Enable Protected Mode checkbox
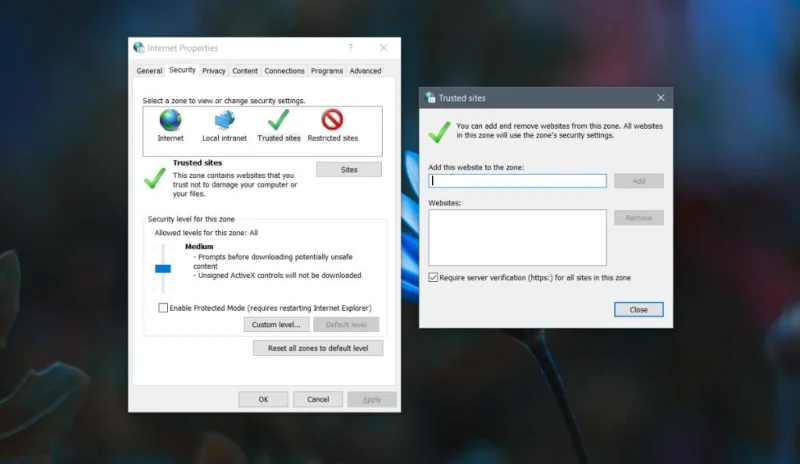800x464 pixels. (x=163, y=308)
